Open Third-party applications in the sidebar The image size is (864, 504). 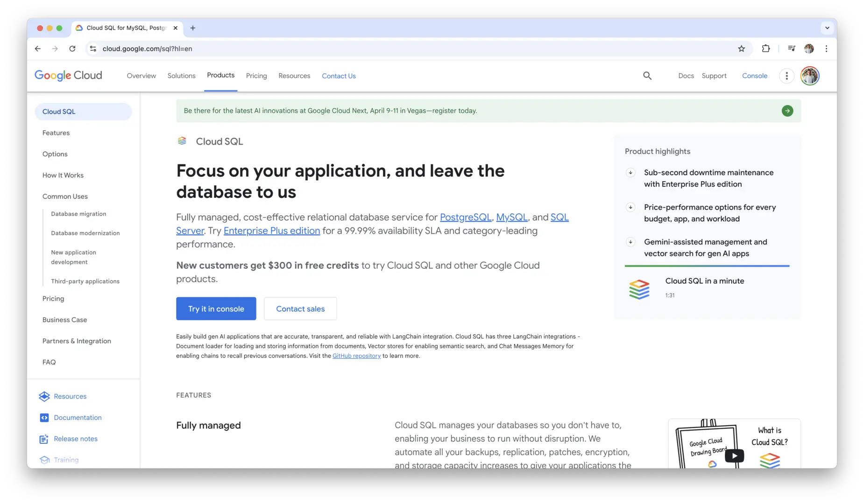85,281
